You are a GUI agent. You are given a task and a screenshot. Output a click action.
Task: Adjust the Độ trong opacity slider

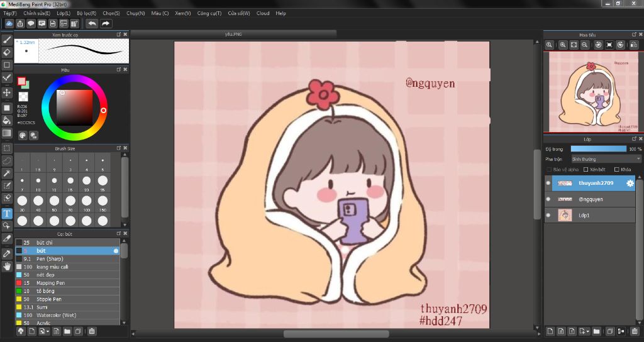point(599,149)
